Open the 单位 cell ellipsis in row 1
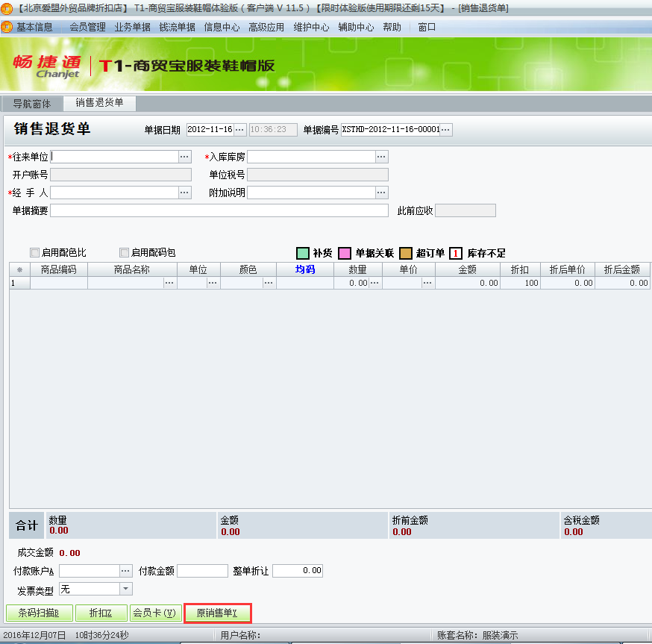The width and height of the screenshot is (652, 644). 213,283
